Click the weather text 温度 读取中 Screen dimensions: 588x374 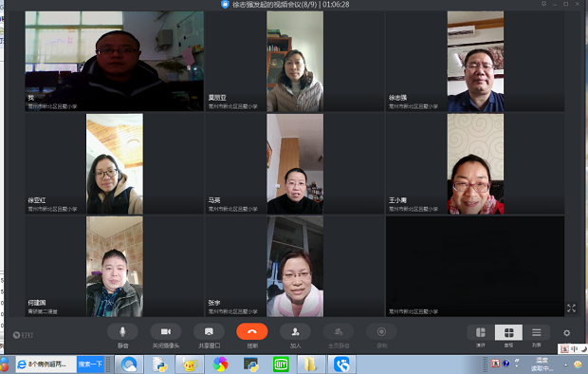click(x=542, y=365)
